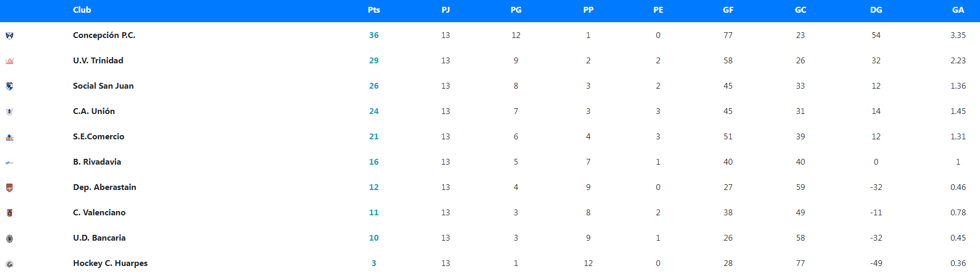The width and height of the screenshot is (980, 276).
Task: Click the Hockey C. Huarpes crest icon
Action: coord(9,264)
